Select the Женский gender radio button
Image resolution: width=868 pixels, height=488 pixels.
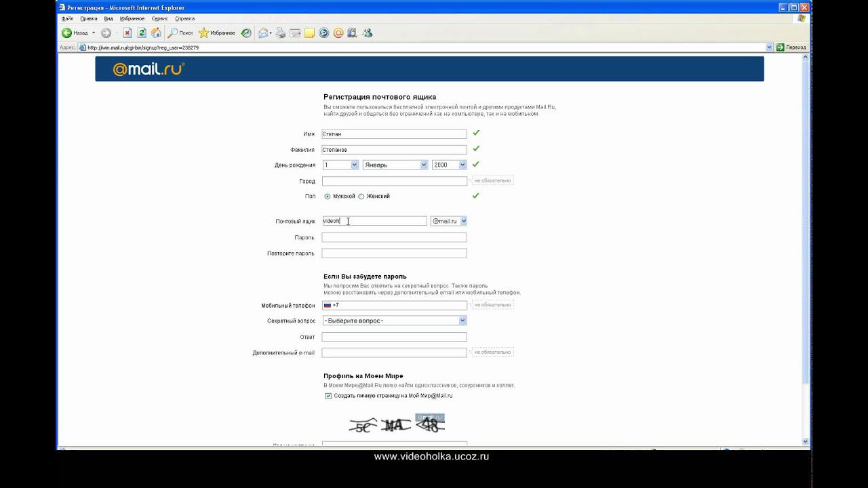[361, 197]
